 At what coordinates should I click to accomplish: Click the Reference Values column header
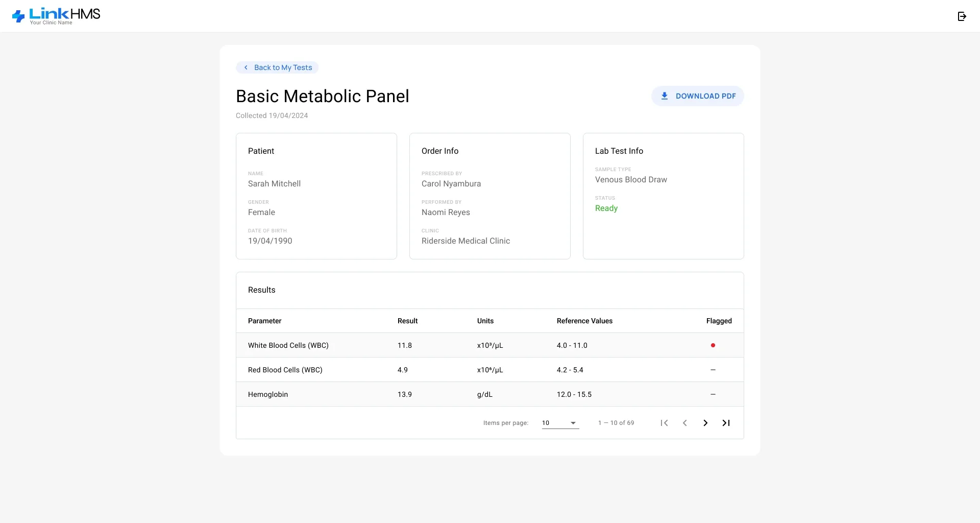(584, 321)
